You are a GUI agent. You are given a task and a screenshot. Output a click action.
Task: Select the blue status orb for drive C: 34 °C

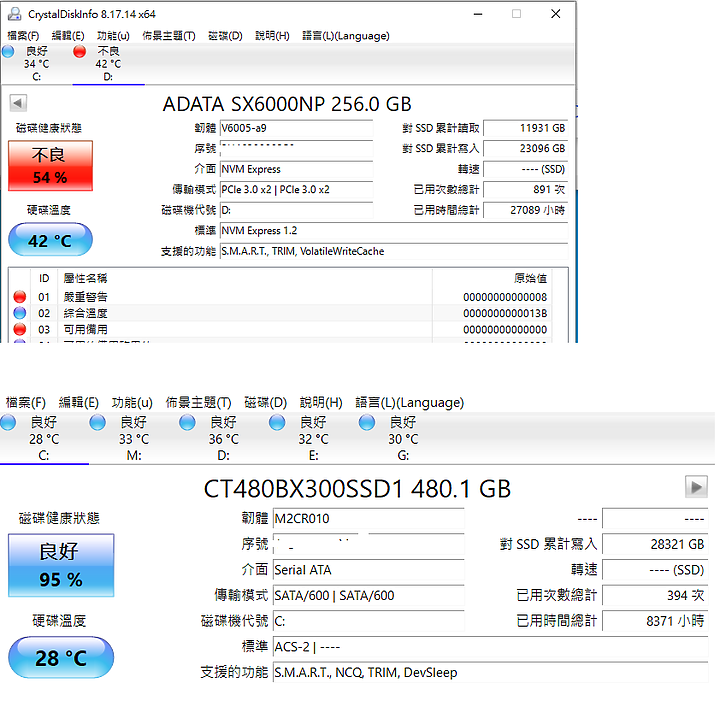[8, 51]
